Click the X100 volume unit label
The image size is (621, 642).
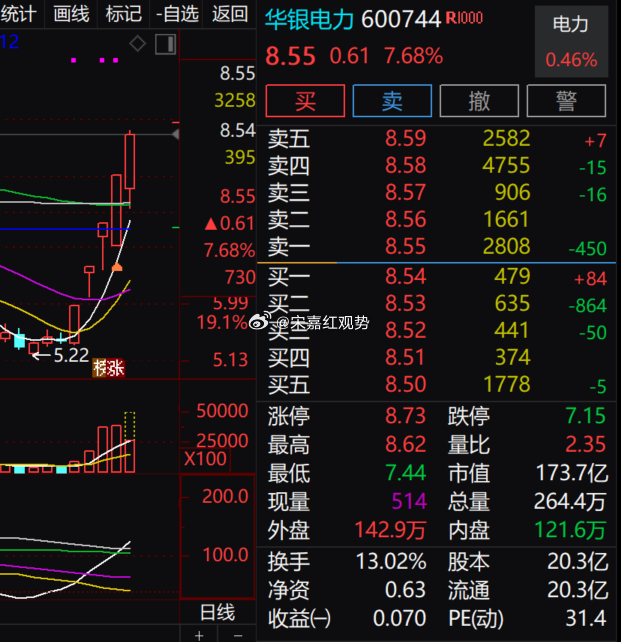coord(205,459)
